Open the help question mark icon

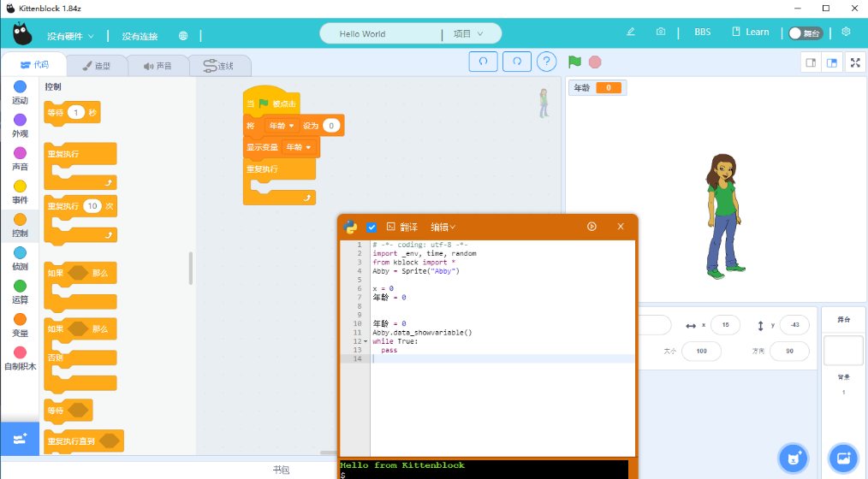click(x=546, y=62)
